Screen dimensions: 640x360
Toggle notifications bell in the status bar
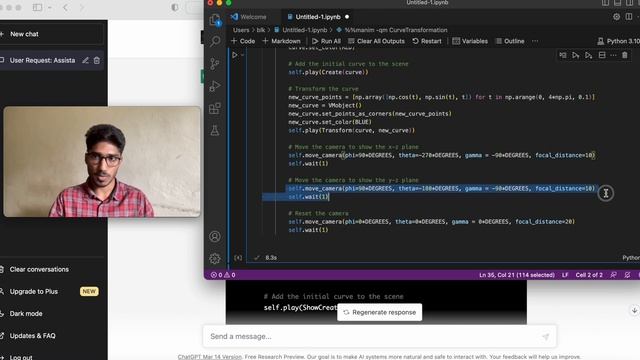627,275
